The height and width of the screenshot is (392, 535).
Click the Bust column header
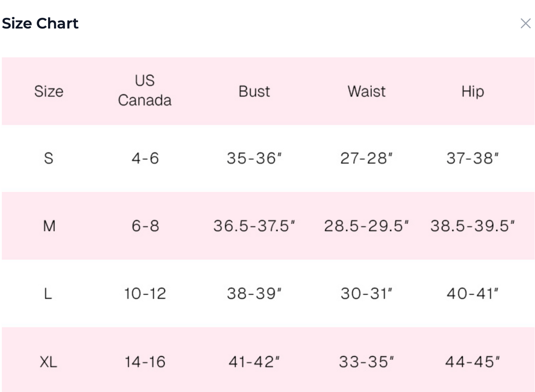click(254, 91)
